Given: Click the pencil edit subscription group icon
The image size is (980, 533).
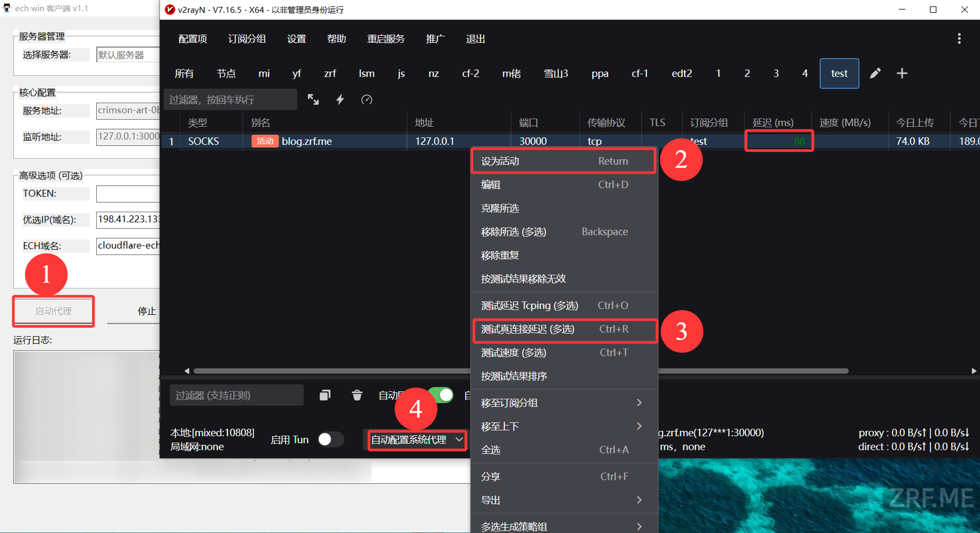Looking at the screenshot, I should [x=874, y=73].
